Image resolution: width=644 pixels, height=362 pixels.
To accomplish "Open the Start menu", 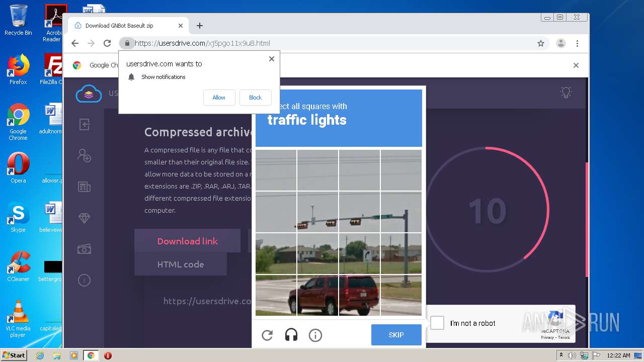I will click(x=14, y=355).
